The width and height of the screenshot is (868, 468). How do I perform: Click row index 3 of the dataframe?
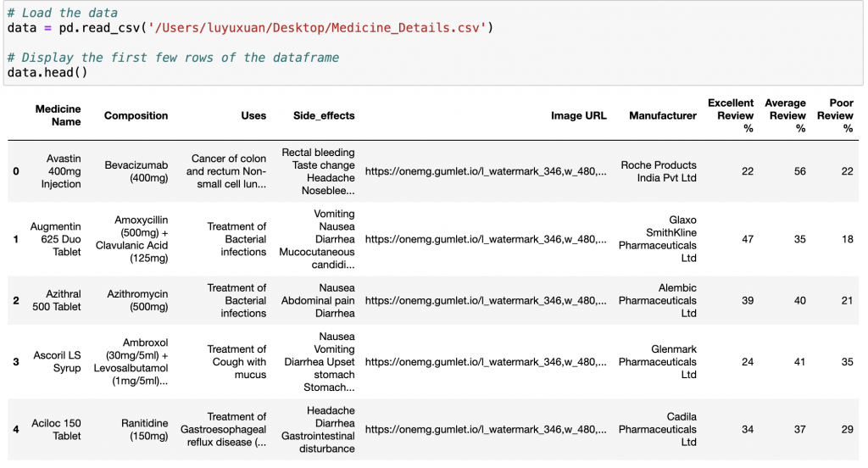pyautogui.click(x=15, y=362)
